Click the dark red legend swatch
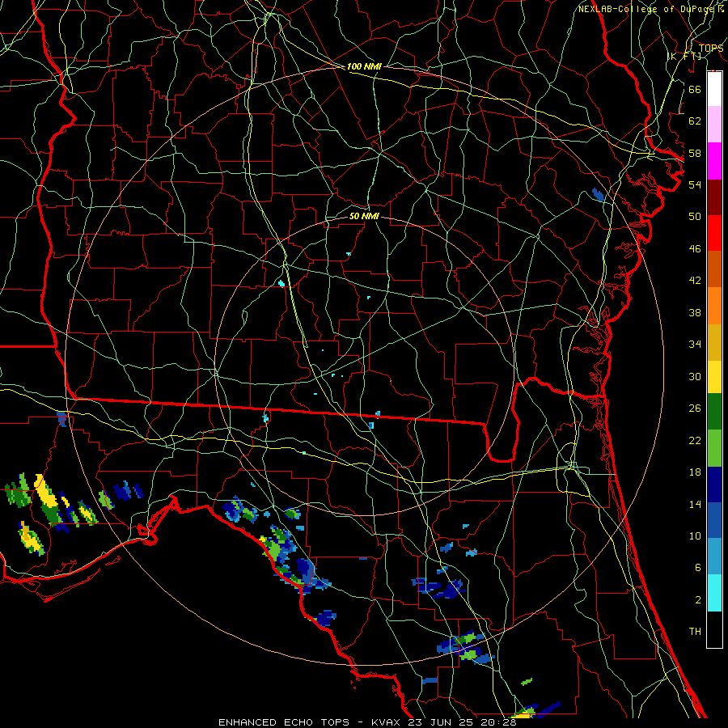728x728 pixels. pos(714,197)
